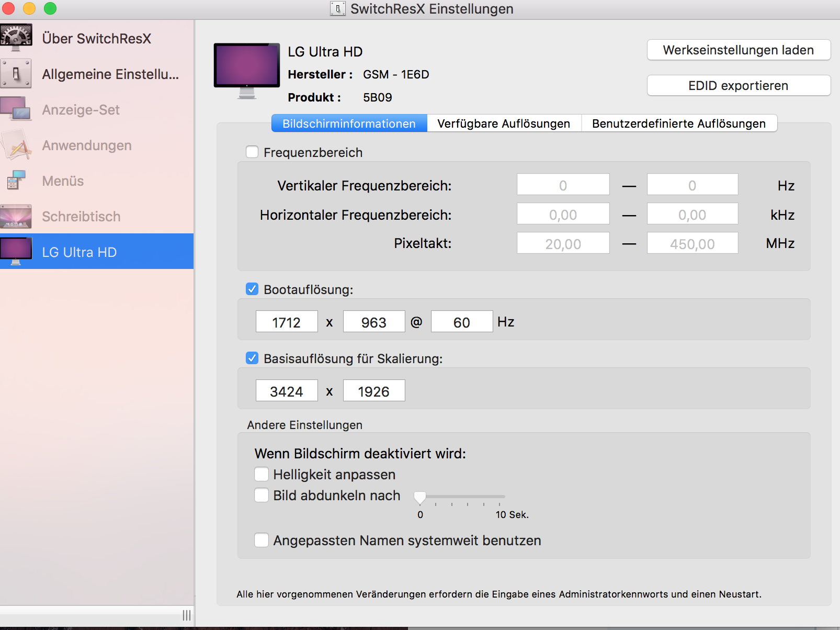Click the green zoom window button
840x630 pixels.
coord(50,8)
